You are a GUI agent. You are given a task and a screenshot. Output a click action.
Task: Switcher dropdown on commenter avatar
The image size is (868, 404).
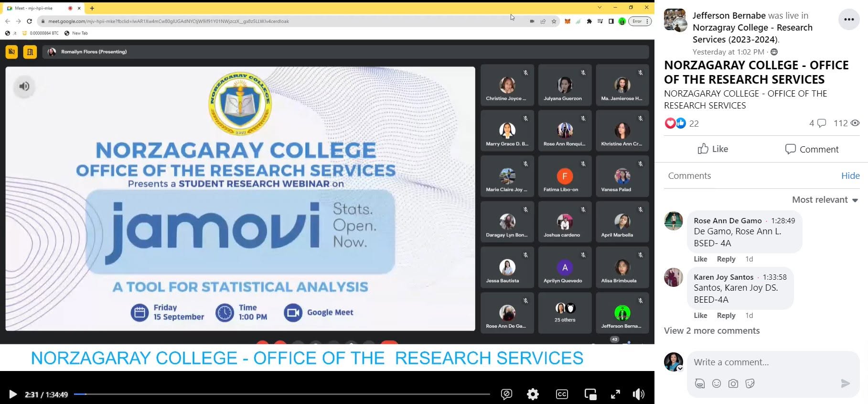pos(680,369)
